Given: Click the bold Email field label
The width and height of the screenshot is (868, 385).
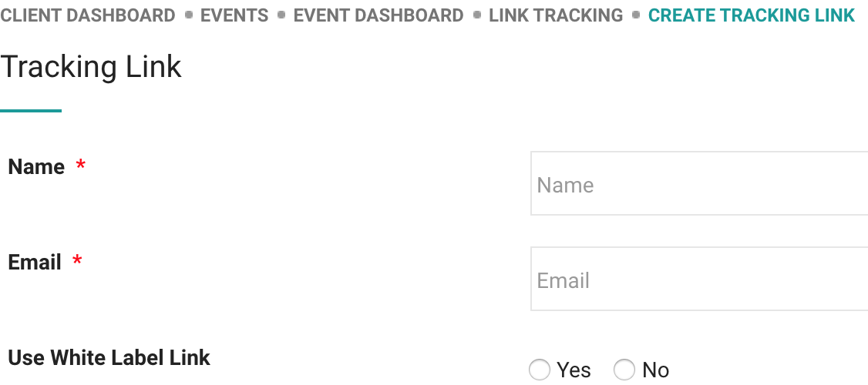Looking at the screenshot, I should (x=35, y=263).
